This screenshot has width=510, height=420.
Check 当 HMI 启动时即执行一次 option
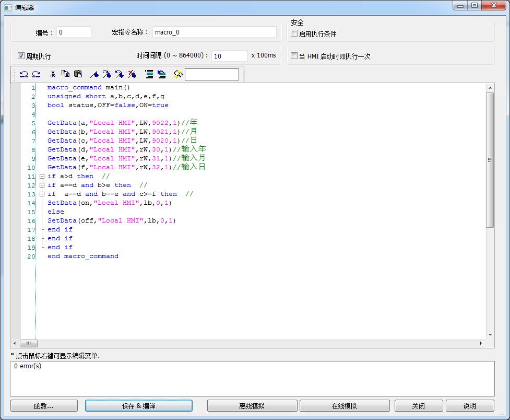point(294,56)
